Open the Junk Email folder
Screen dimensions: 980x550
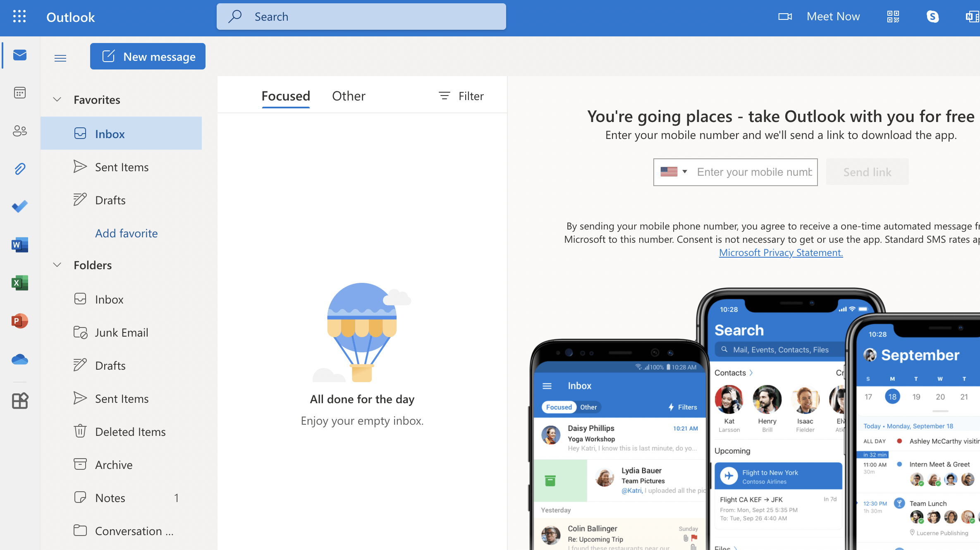tap(121, 332)
